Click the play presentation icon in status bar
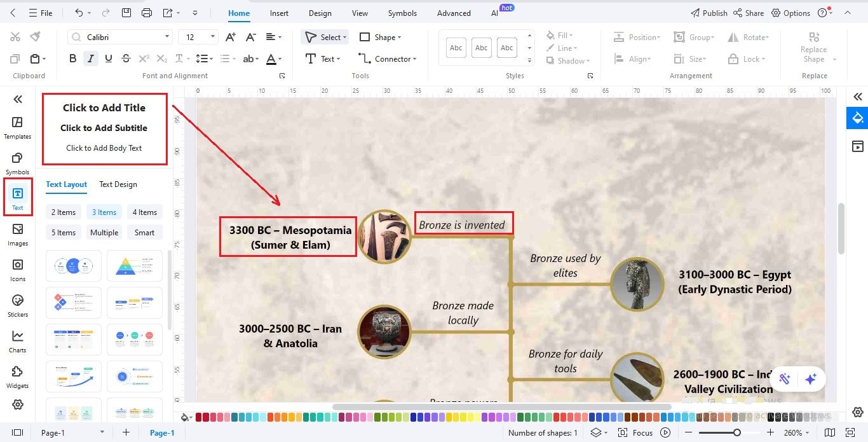 [665, 432]
